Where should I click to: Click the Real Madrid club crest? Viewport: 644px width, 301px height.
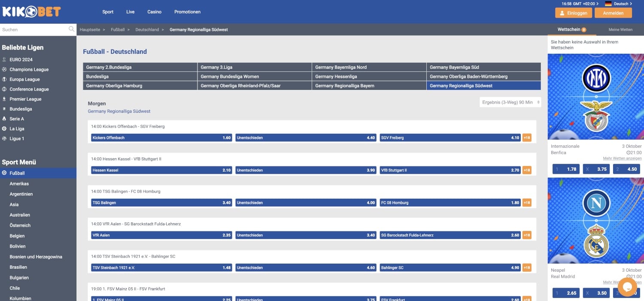coord(596,242)
